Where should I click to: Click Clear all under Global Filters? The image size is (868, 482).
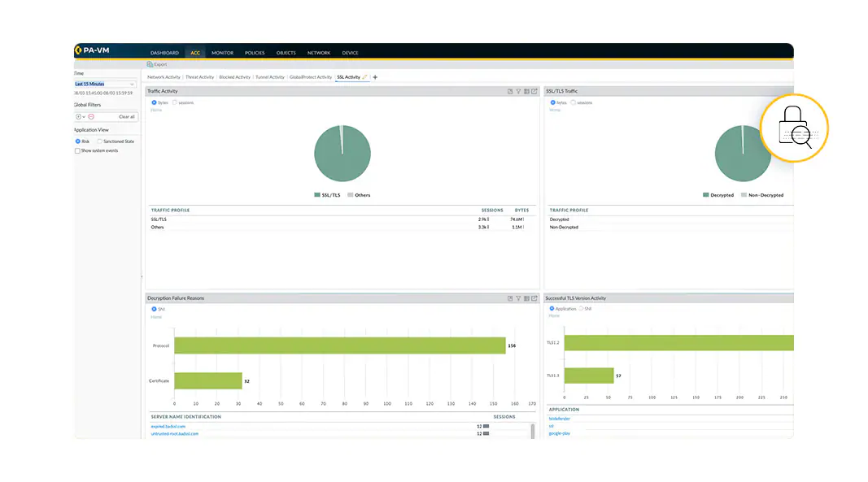coord(128,116)
